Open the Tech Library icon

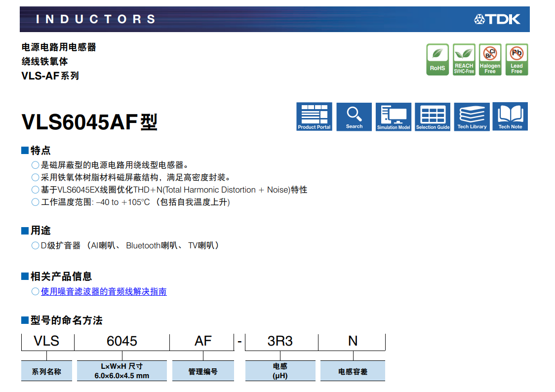click(x=472, y=117)
